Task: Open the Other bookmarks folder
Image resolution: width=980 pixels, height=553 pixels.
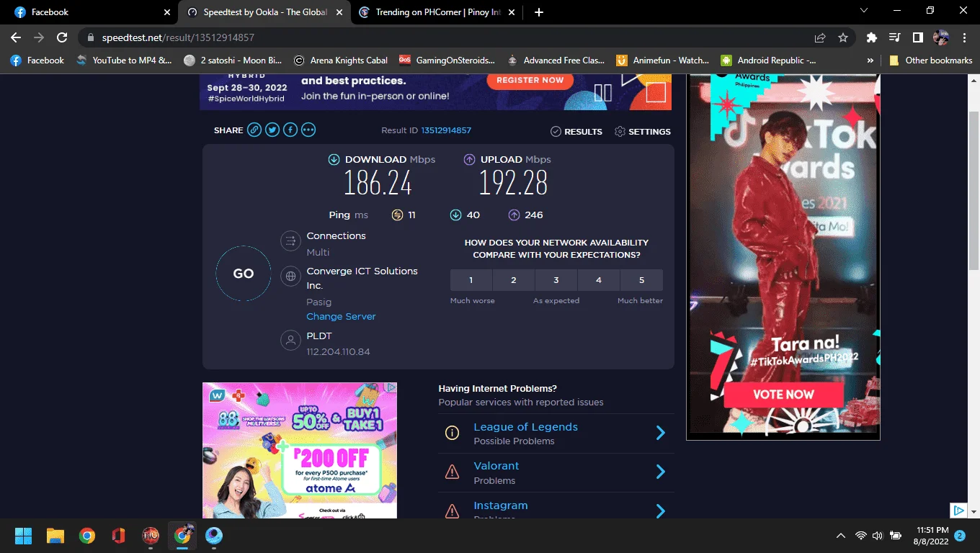Action: (x=931, y=60)
